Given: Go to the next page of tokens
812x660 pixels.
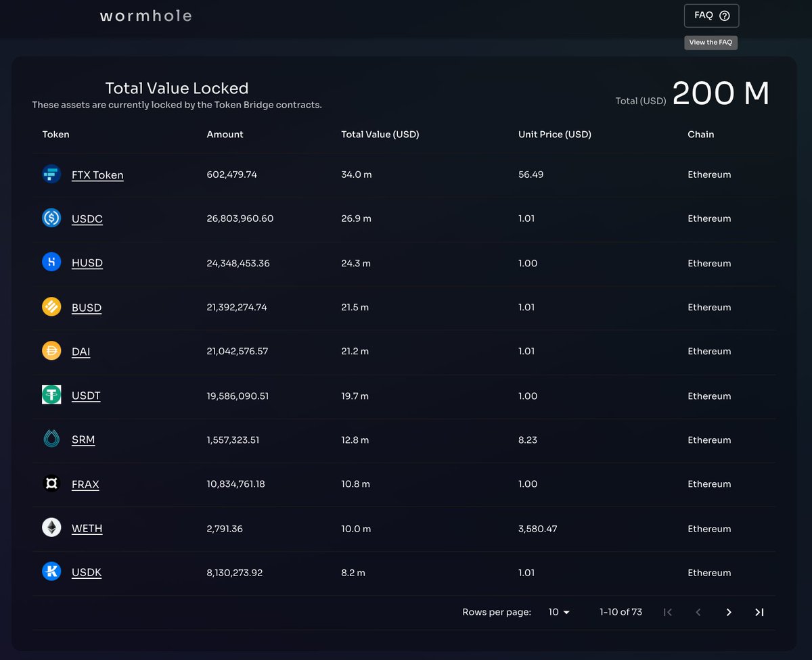Looking at the screenshot, I should (729, 612).
